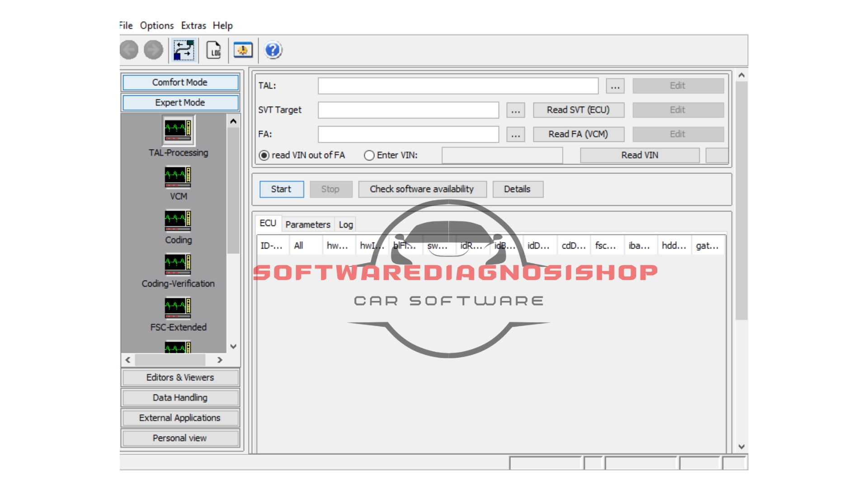Select the partially visible module icon below FSC-Extended
Image resolution: width=868 pixels, height=488 pixels.
pos(178,347)
